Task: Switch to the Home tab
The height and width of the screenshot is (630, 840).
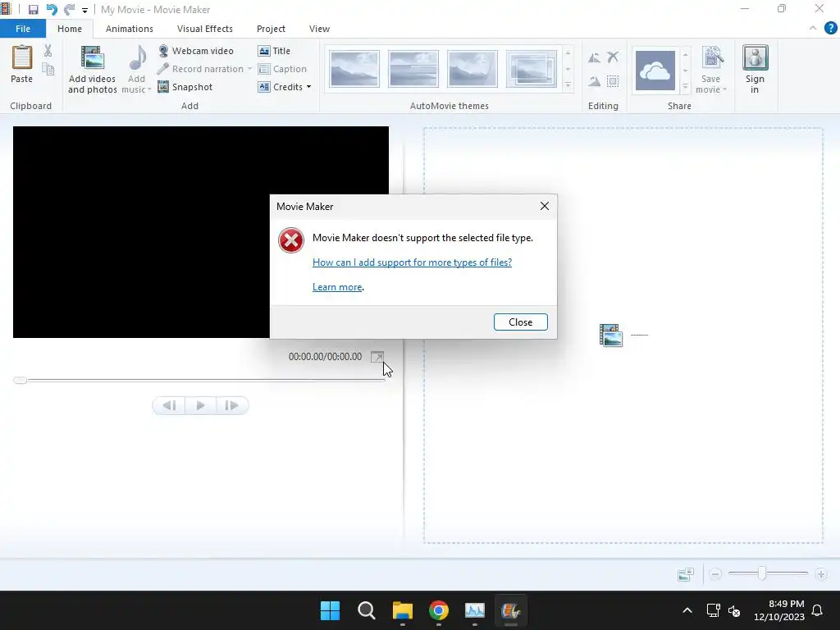Action: 70,29
